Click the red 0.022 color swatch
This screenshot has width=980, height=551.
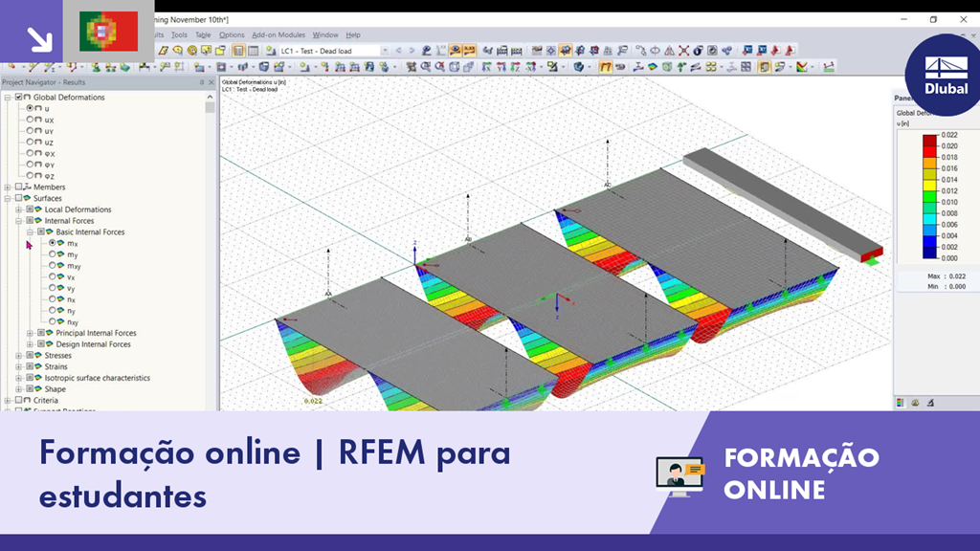930,141
